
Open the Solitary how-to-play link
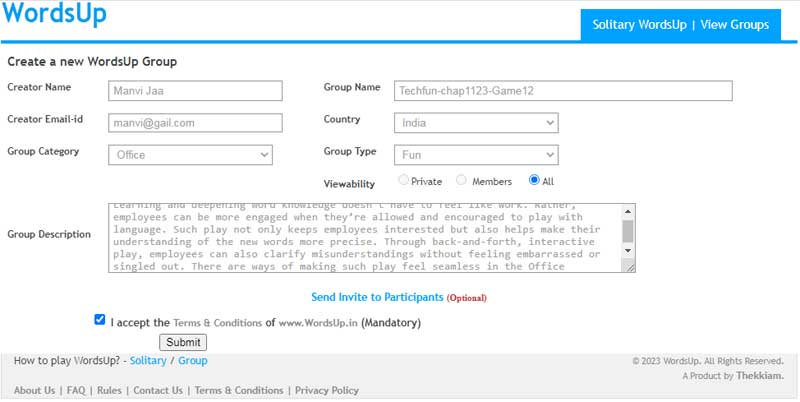coord(148,361)
